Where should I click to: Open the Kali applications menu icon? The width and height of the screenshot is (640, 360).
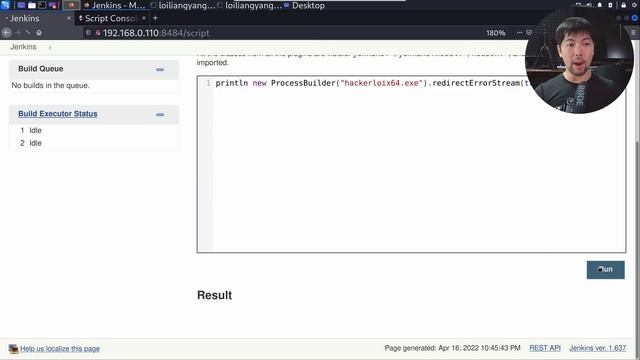5,5
